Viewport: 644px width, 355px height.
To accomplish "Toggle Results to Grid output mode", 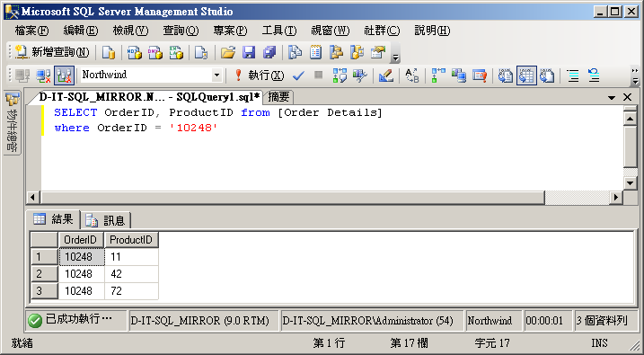I will click(x=526, y=75).
